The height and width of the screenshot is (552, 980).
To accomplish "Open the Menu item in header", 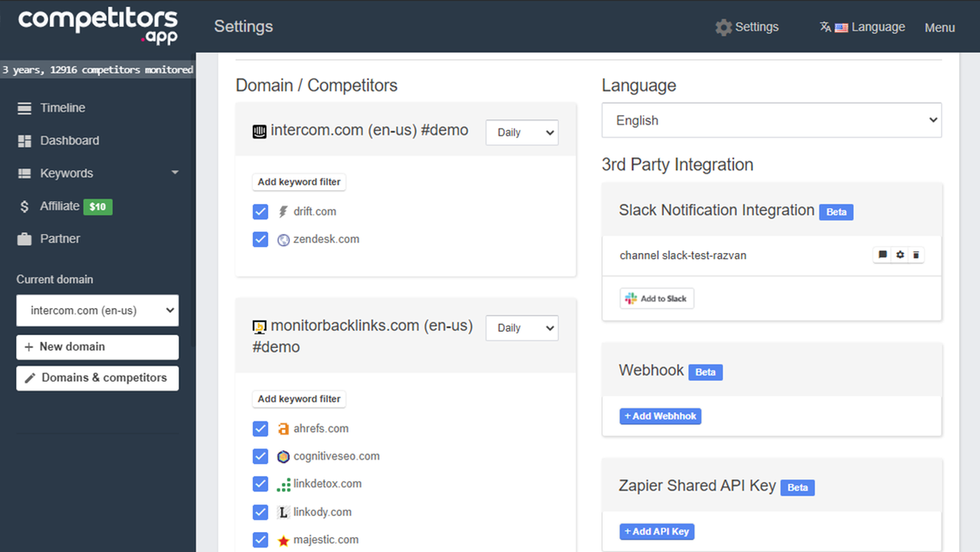I will click(939, 28).
